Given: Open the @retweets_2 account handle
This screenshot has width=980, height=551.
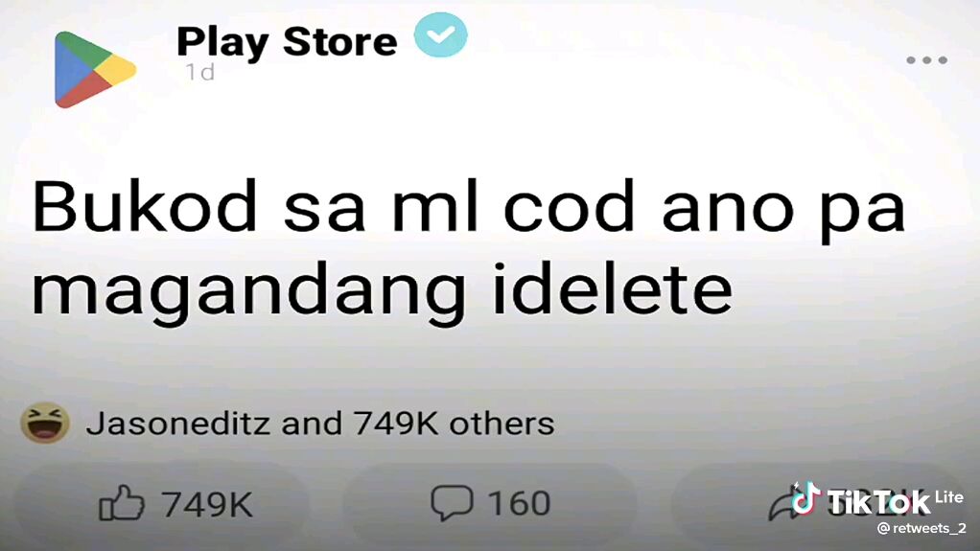Looking at the screenshot, I should [x=922, y=529].
